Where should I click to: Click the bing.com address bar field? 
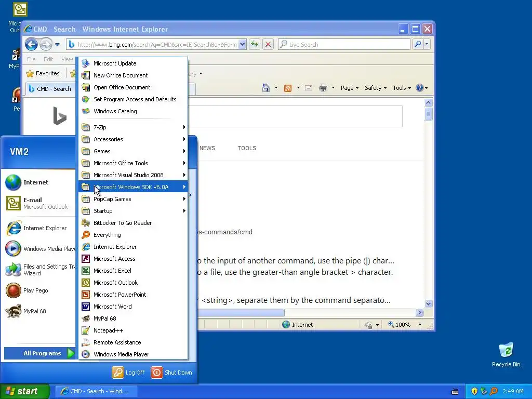click(153, 45)
